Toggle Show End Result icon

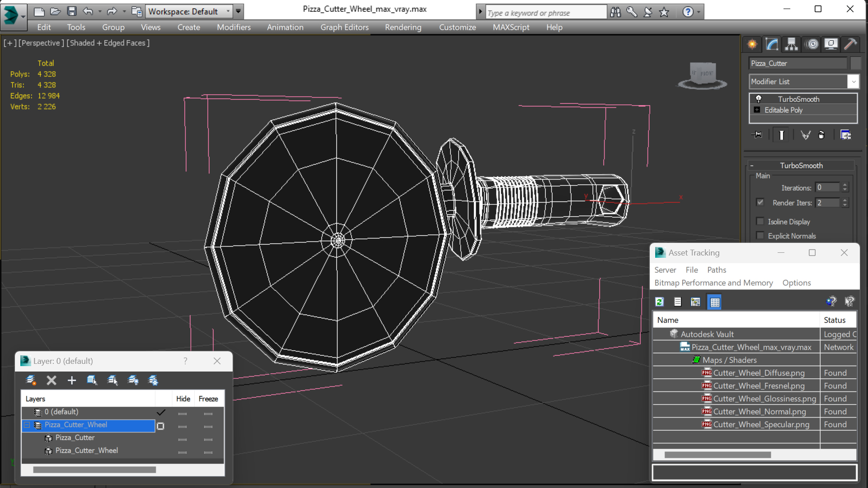(x=781, y=135)
